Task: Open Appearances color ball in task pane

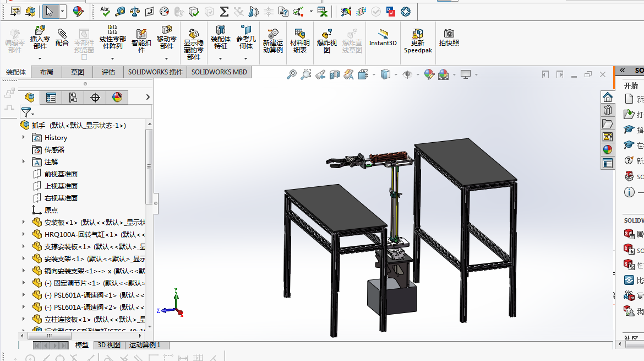Action: coord(608,150)
